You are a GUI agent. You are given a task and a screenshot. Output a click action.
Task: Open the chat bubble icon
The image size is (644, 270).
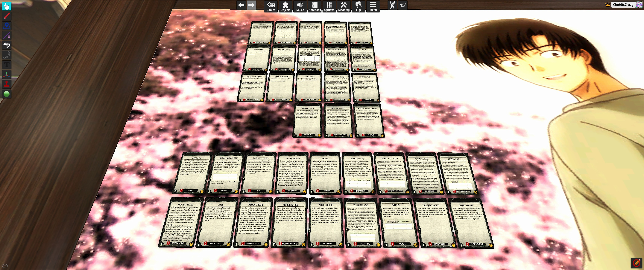click(5, 266)
